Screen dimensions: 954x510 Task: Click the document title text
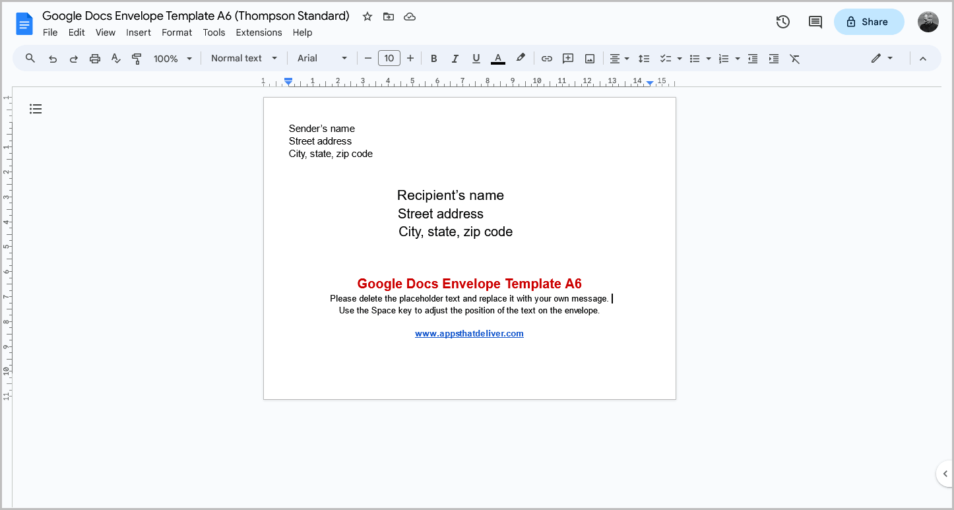(196, 16)
